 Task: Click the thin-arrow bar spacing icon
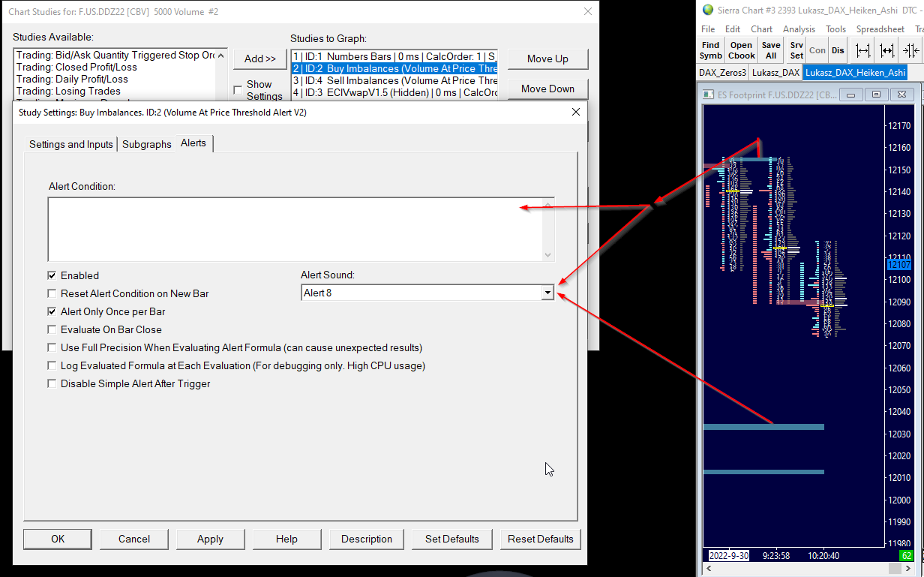point(863,50)
